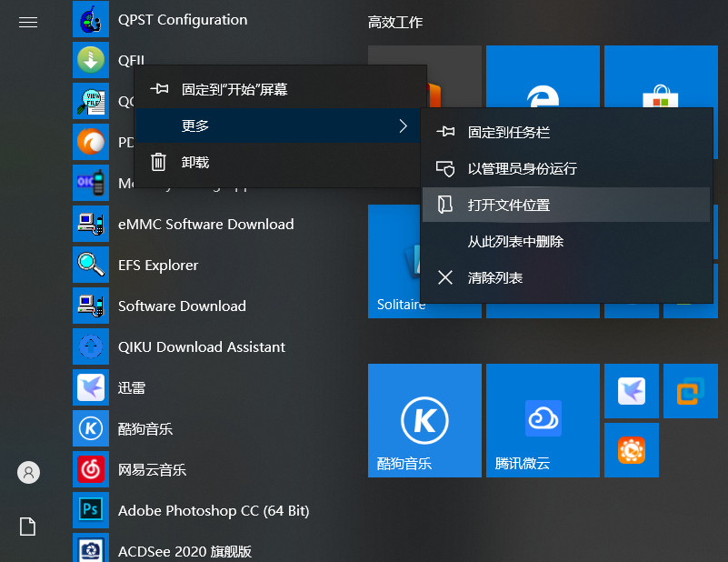
Task: Click the orange video player small tile
Action: [632, 449]
